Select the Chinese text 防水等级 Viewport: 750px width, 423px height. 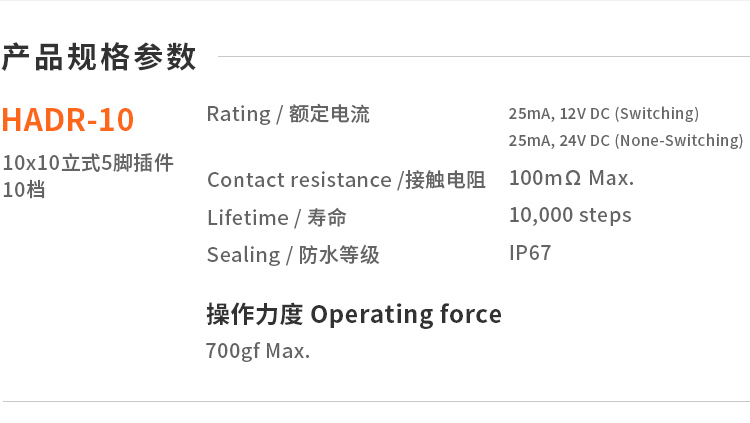(339, 255)
